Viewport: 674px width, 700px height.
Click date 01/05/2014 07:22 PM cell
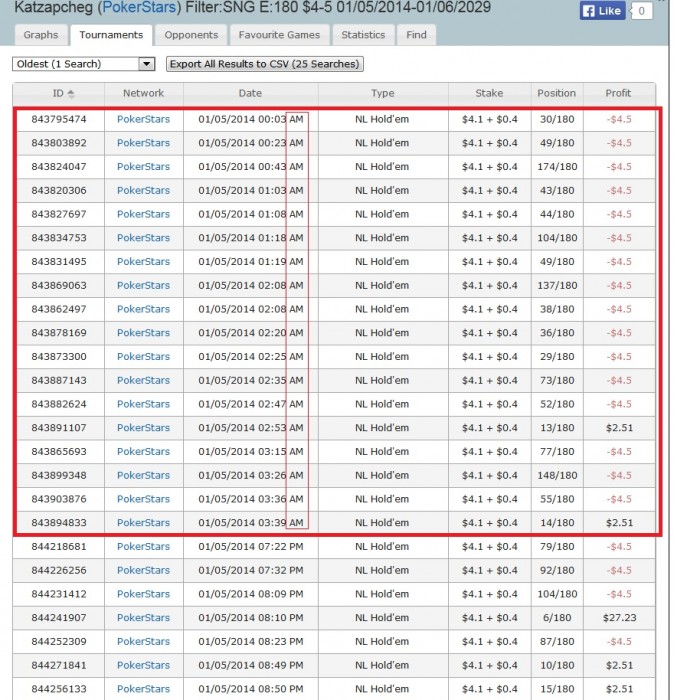click(251, 546)
